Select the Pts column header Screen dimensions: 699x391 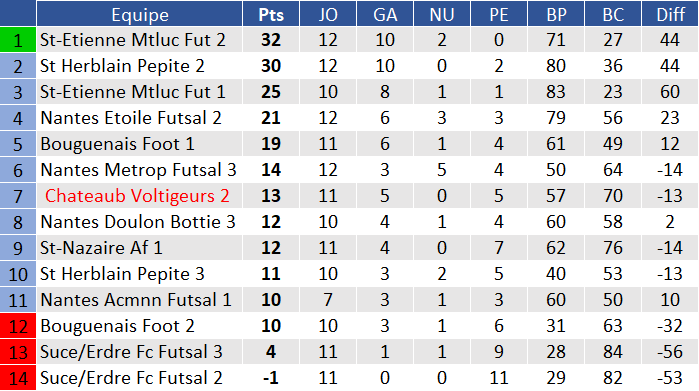pyautogui.click(x=271, y=14)
